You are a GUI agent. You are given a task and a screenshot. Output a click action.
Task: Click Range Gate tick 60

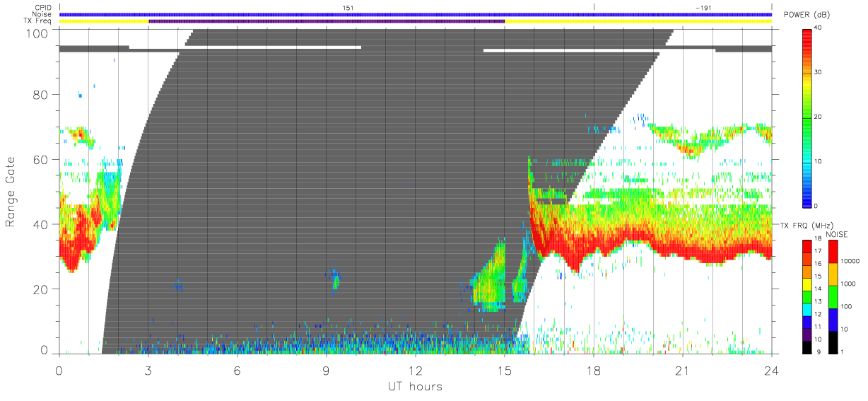[42, 160]
